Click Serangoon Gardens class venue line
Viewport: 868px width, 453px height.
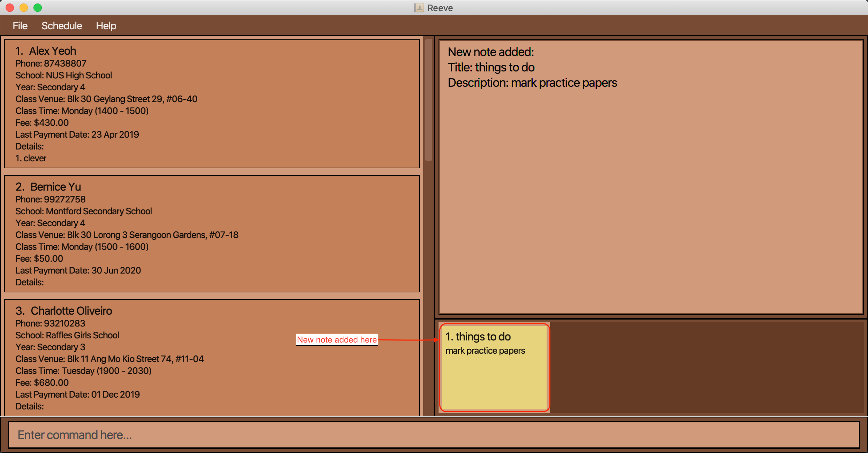click(127, 235)
